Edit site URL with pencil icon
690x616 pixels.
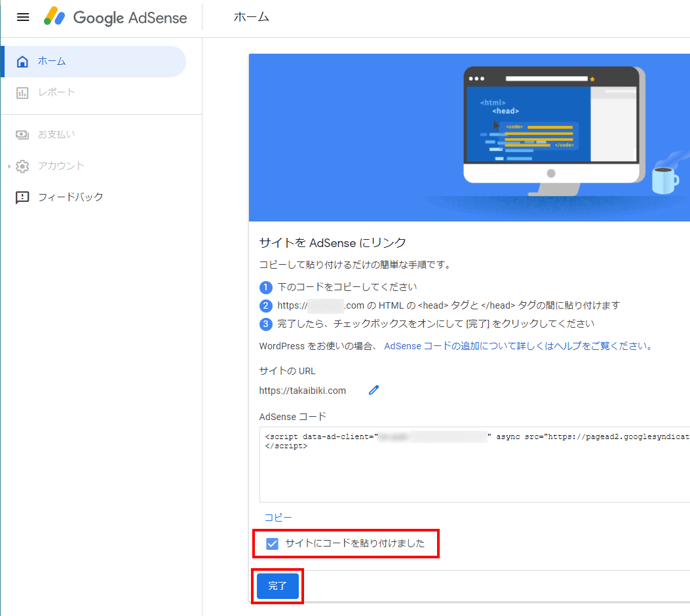click(374, 391)
